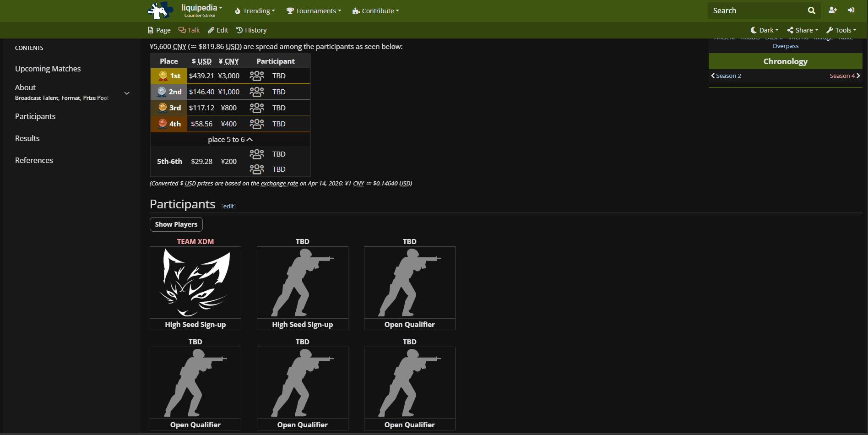Image resolution: width=868 pixels, height=435 pixels.
Task: Click the team icon in the 1st place row
Action: (257, 76)
